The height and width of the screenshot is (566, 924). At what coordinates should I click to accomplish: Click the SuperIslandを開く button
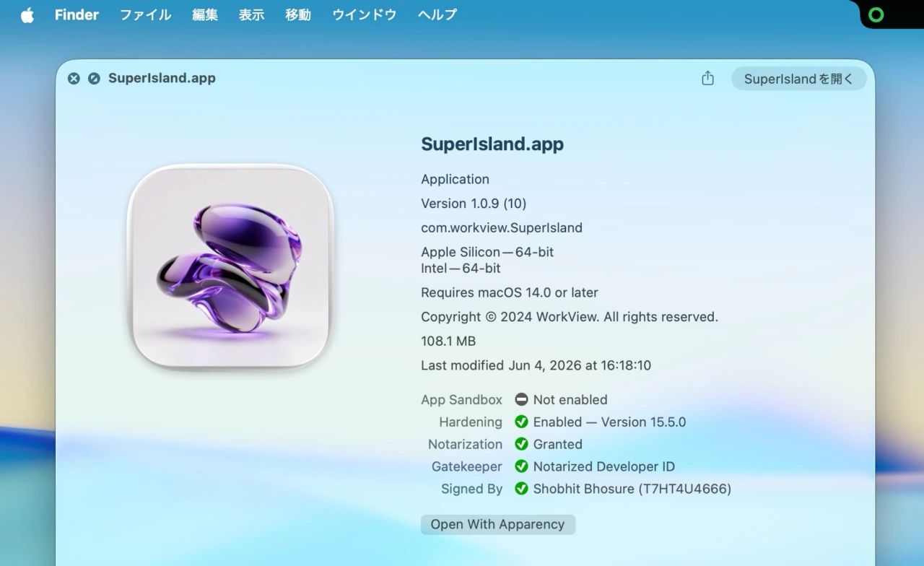799,79
